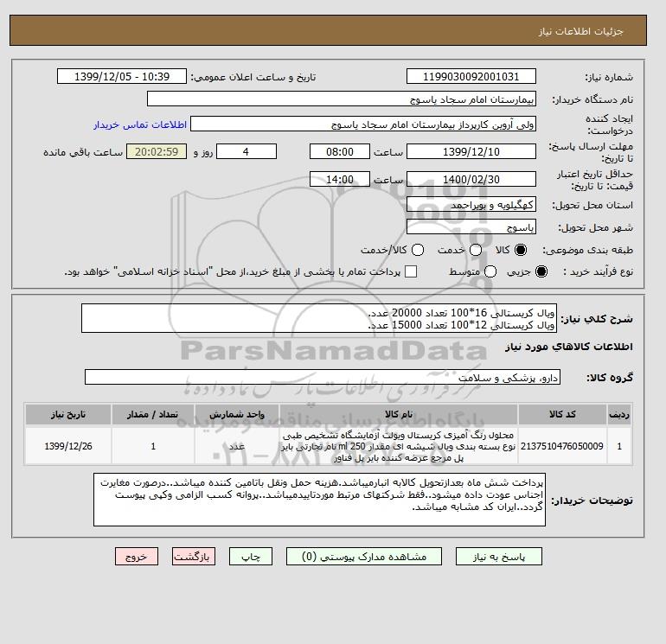
Task: Click the need number field 1199030092001031
Action: point(471,76)
